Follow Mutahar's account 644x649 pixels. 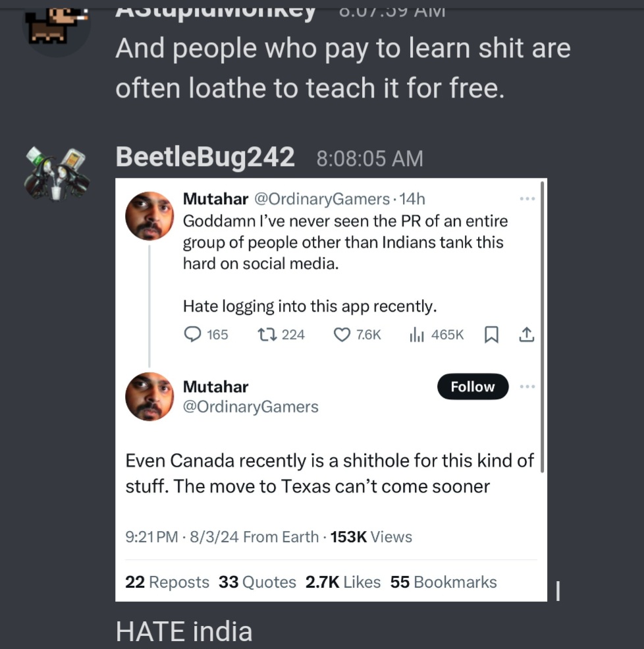(473, 387)
